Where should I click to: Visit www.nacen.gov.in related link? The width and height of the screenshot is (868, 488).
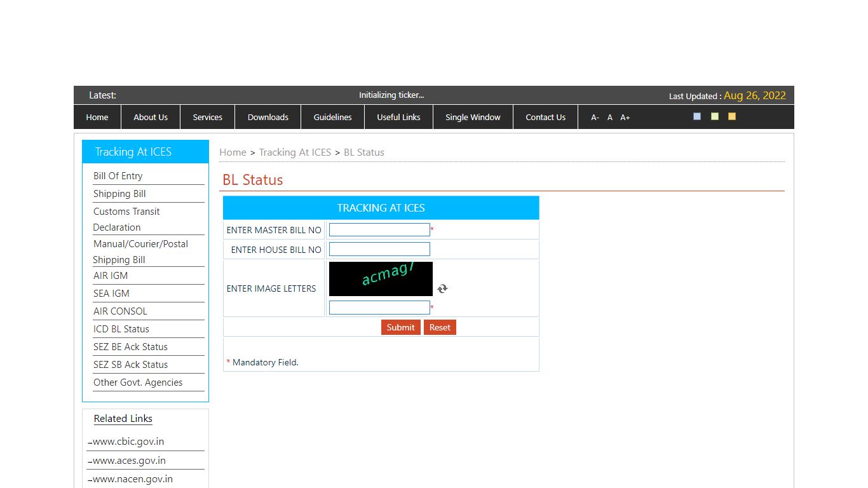coord(133,479)
